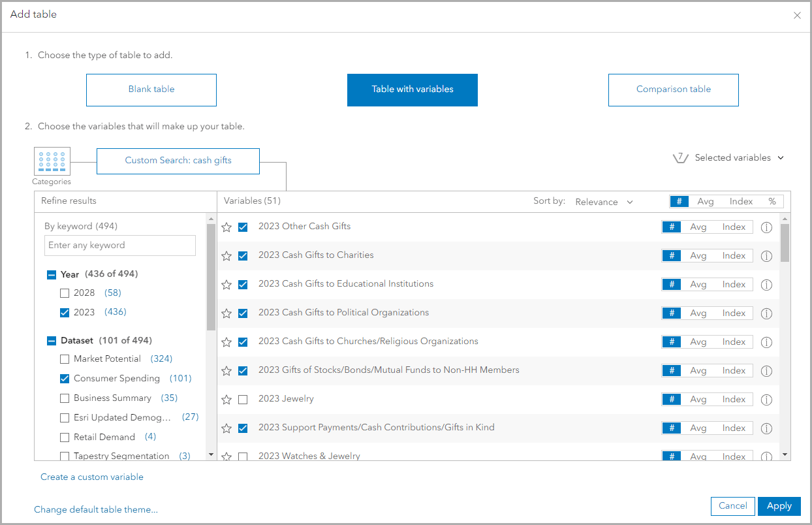Collapse the Year filter group
The width and height of the screenshot is (812, 525).
click(x=52, y=275)
